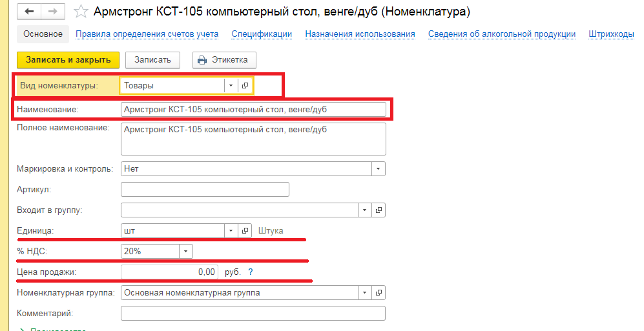Open Правила определения счетов учета tab

(147, 34)
